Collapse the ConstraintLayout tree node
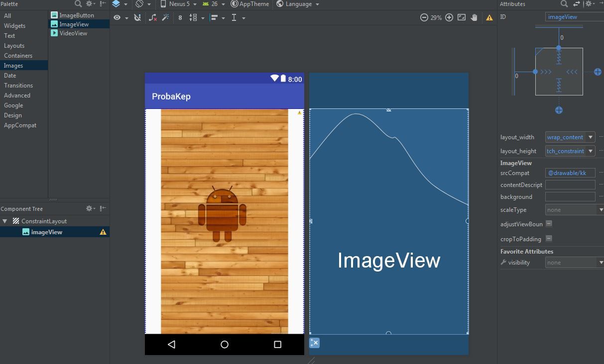The width and height of the screenshot is (604, 364). 4,221
